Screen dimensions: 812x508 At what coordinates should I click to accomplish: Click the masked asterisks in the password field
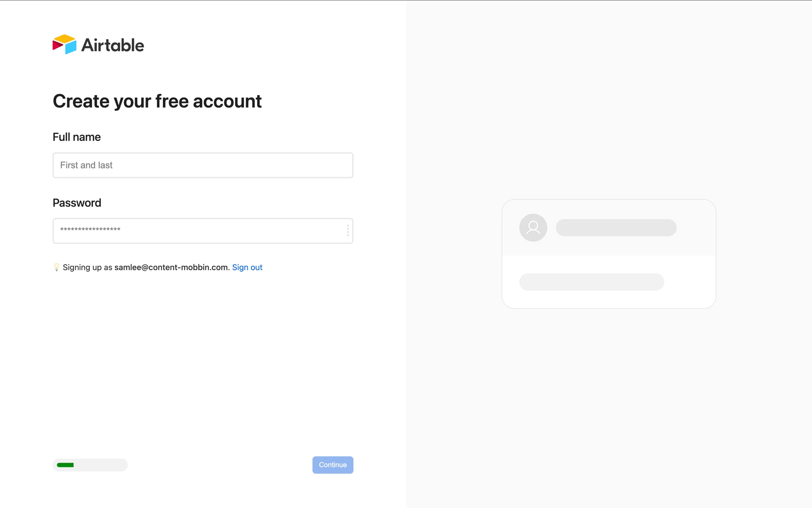pyautogui.click(x=90, y=229)
